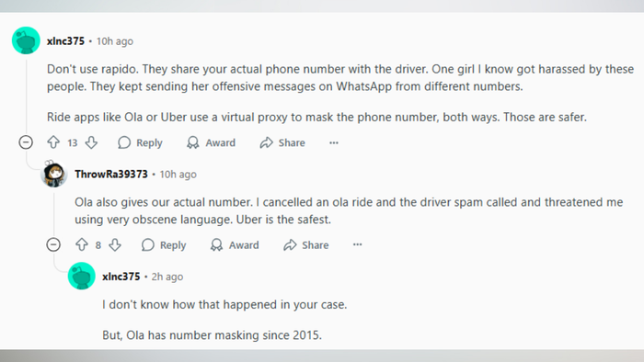Upvote ThrowRa39373's reply about Ola
This screenshot has height=362, width=644.
tap(81, 244)
